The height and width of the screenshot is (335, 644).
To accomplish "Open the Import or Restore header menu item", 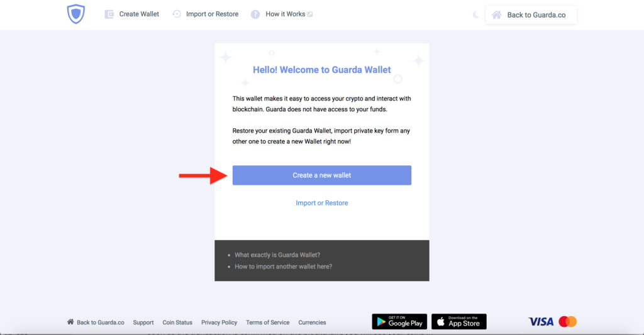I will coord(212,14).
